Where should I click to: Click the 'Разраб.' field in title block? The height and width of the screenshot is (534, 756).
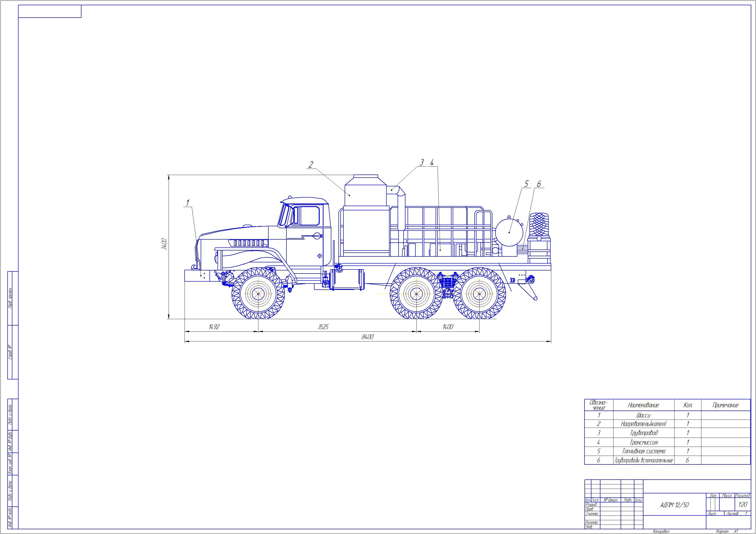[591, 504]
